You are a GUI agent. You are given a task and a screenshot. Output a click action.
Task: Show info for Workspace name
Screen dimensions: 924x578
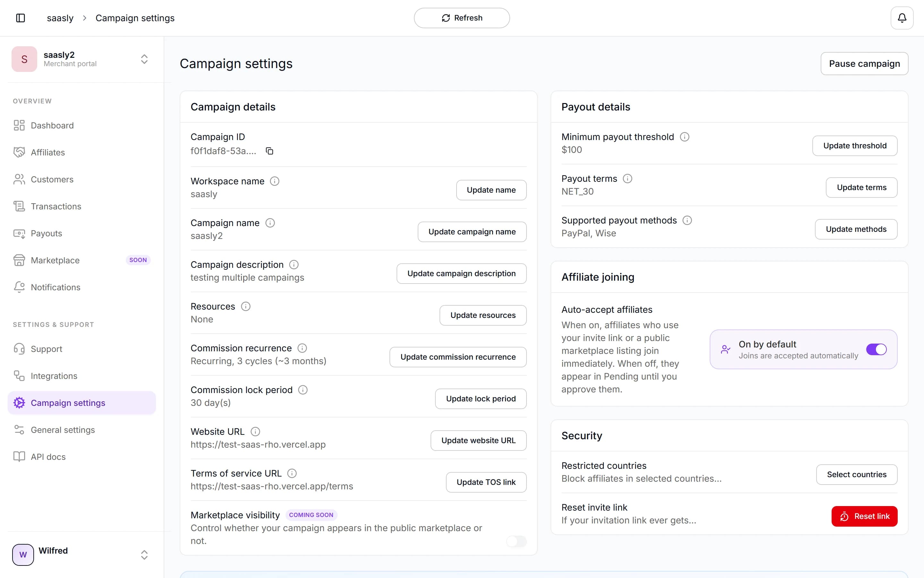click(x=275, y=181)
